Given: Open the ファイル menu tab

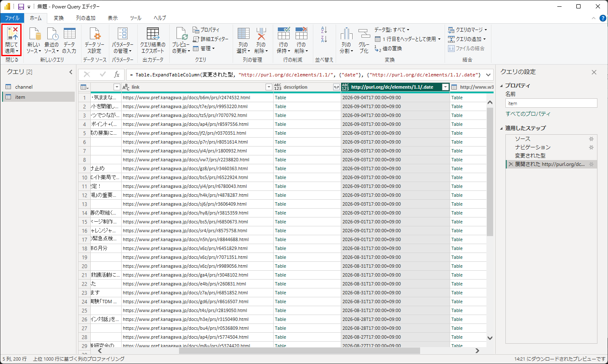Looking at the screenshot, I should click(12, 18).
